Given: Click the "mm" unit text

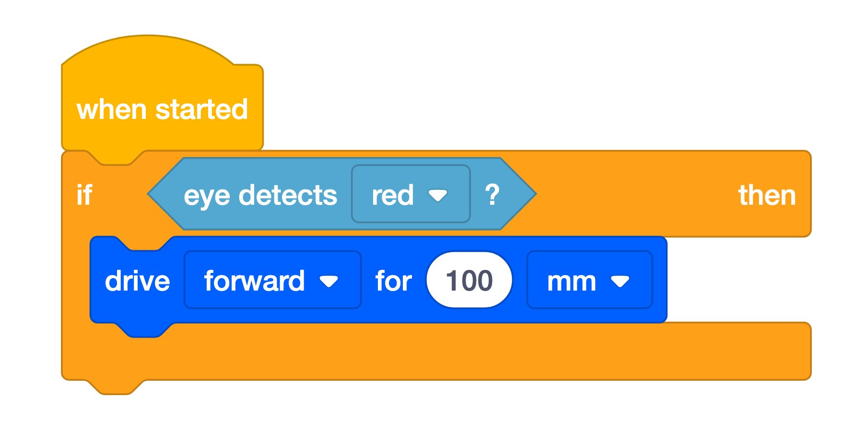Looking at the screenshot, I should [x=572, y=281].
